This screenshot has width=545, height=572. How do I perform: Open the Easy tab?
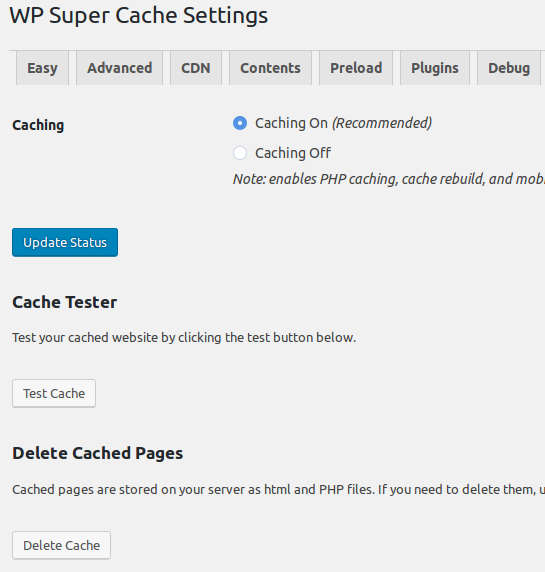click(42, 68)
